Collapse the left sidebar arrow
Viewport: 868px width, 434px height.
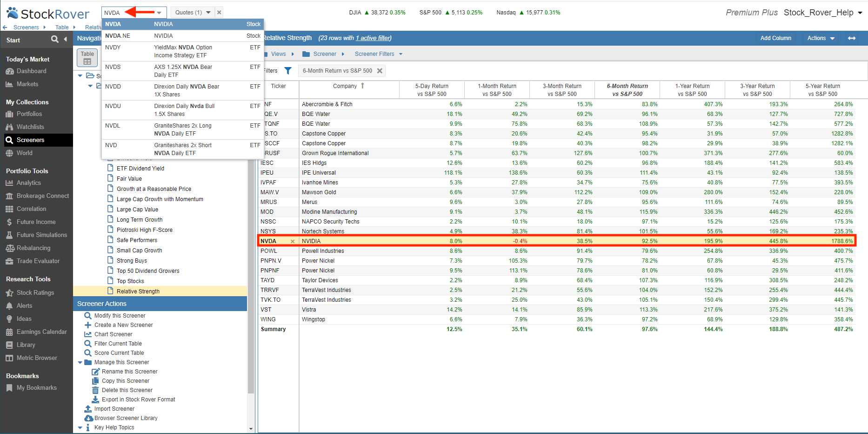point(66,40)
